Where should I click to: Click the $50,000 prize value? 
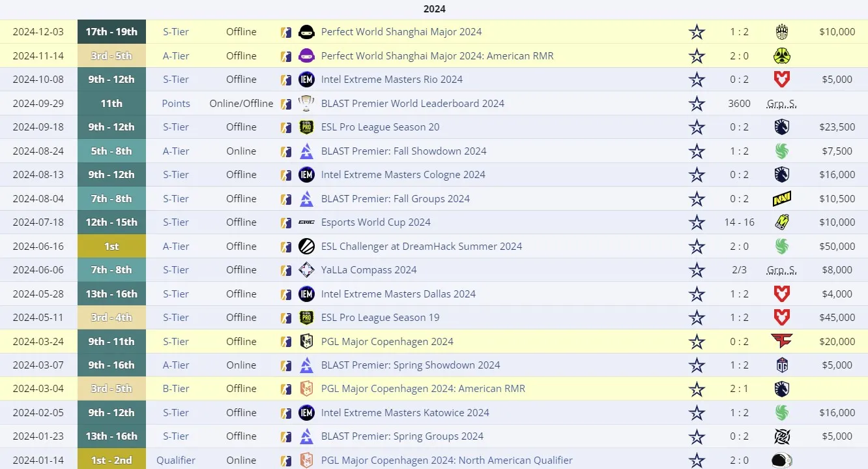click(837, 247)
